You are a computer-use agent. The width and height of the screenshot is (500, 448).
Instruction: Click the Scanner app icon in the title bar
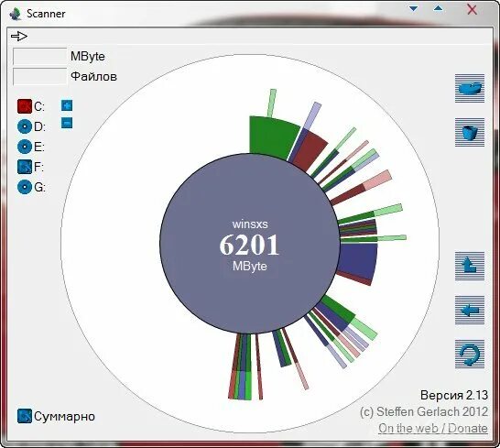[x=16, y=14]
